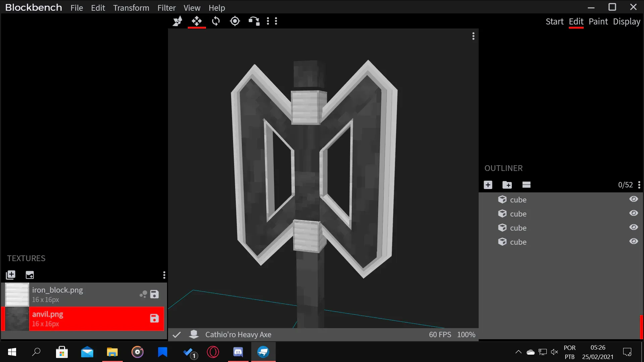
Task: Select the iron_block.png texture thumbnail
Action: pos(17,295)
